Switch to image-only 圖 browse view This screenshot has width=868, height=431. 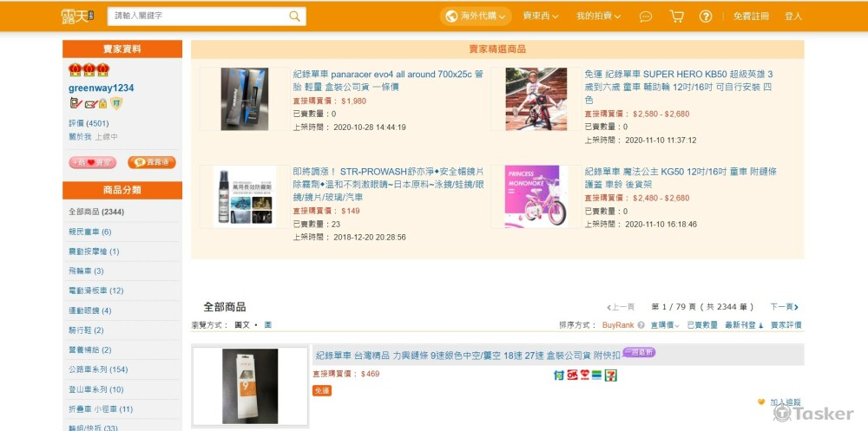click(268, 325)
